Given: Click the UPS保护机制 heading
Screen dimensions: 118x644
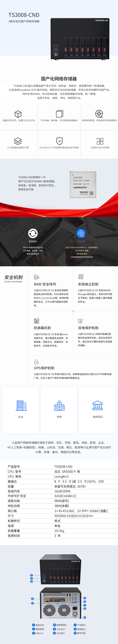Looking at the screenshot, I should (44, 368).
